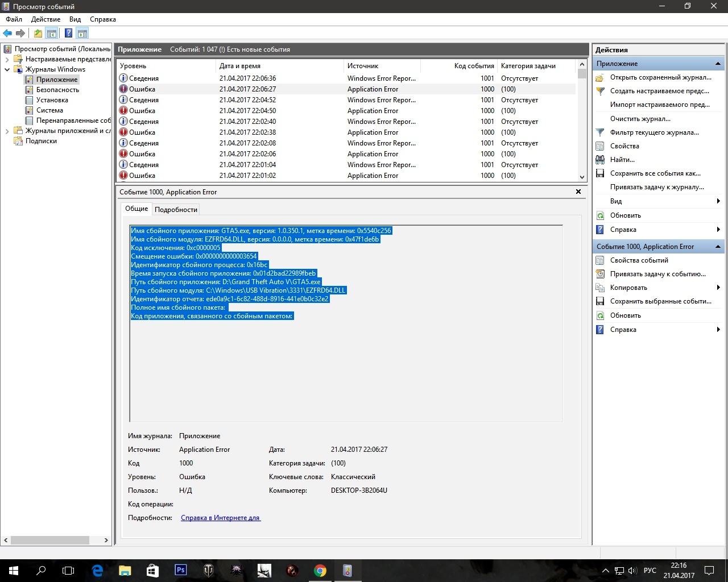Open Photoshop from the taskbar

(180, 570)
